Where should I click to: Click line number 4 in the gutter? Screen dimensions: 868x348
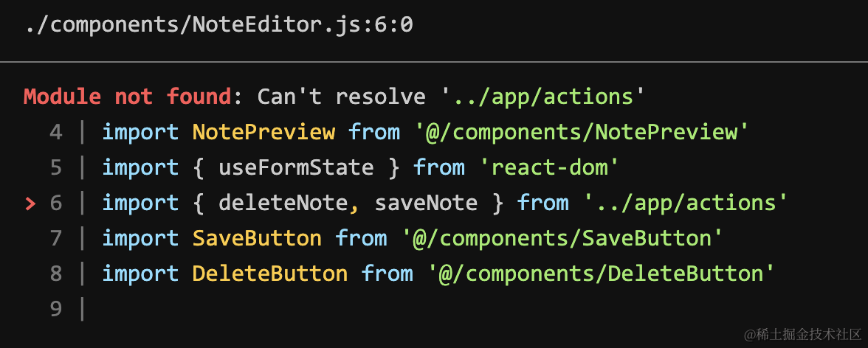[56, 133]
